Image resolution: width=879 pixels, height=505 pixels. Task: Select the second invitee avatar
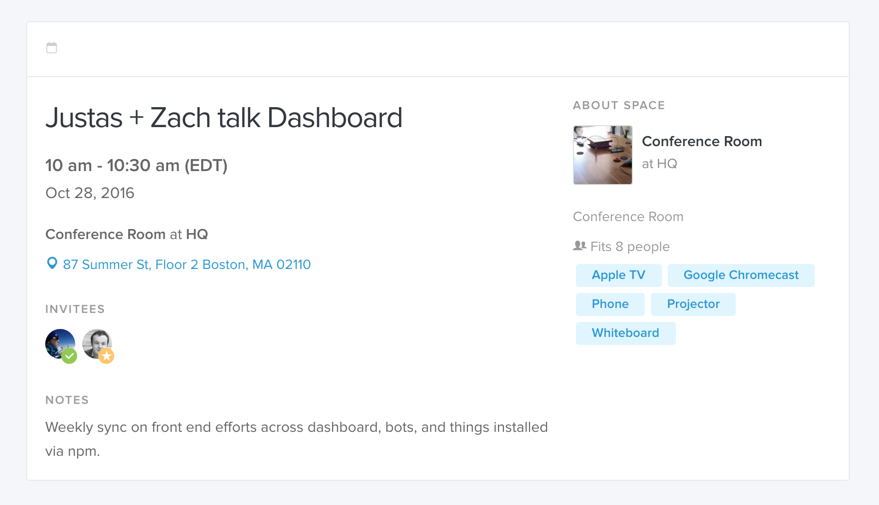pos(97,344)
